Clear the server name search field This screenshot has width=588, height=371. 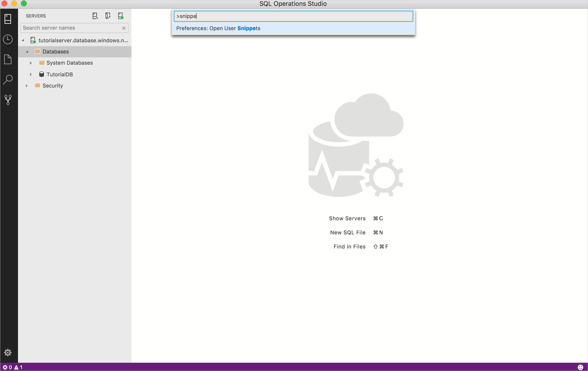click(x=124, y=28)
